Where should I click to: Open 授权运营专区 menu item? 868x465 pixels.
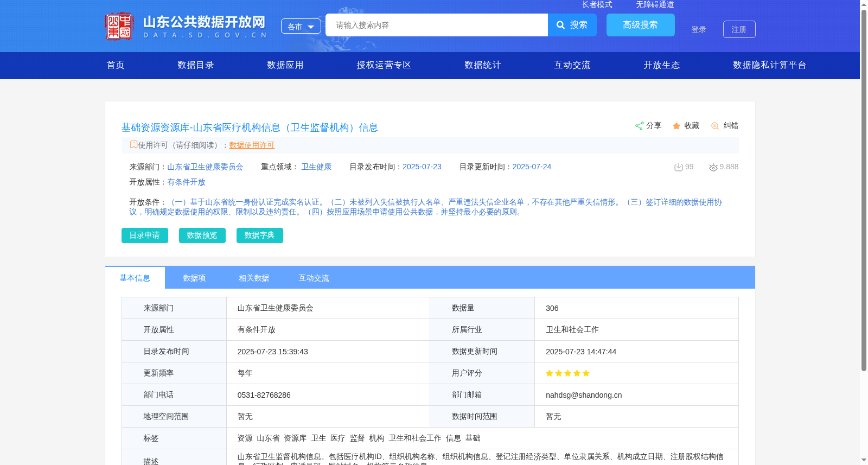click(x=384, y=65)
